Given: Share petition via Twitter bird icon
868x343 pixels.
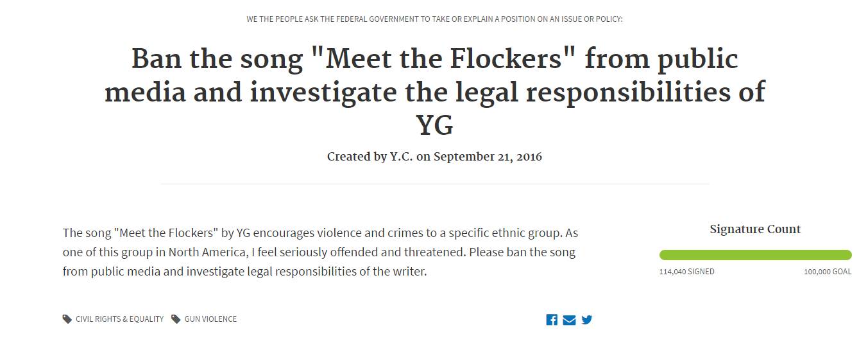Looking at the screenshot, I should (x=587, y=319).
